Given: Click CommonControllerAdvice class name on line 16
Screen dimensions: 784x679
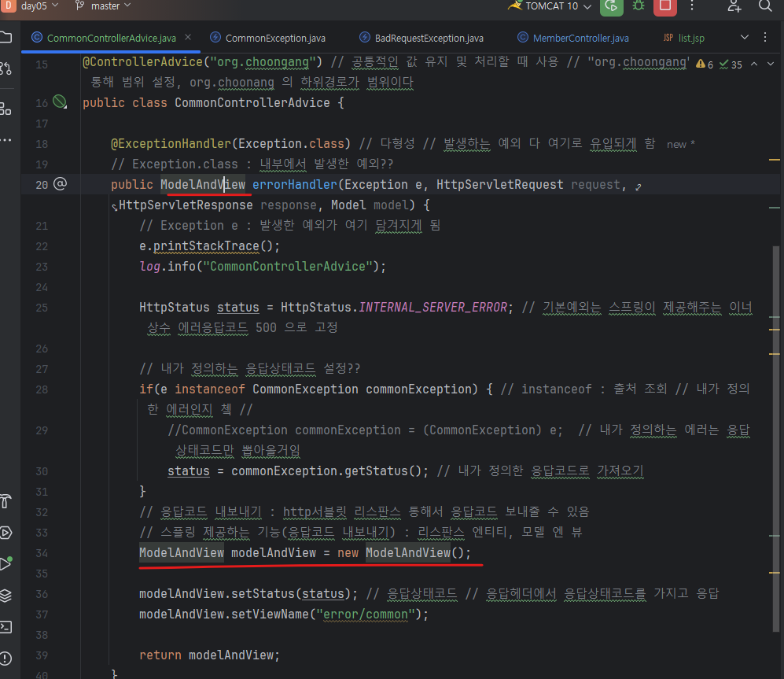Looking at the screenshot, I should [x=252, y=102].
